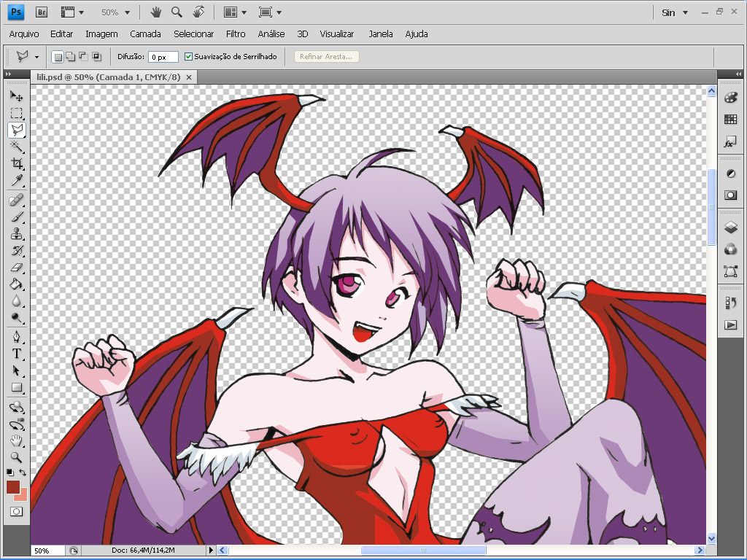Select the Path Selection tool

pos(17,370)
